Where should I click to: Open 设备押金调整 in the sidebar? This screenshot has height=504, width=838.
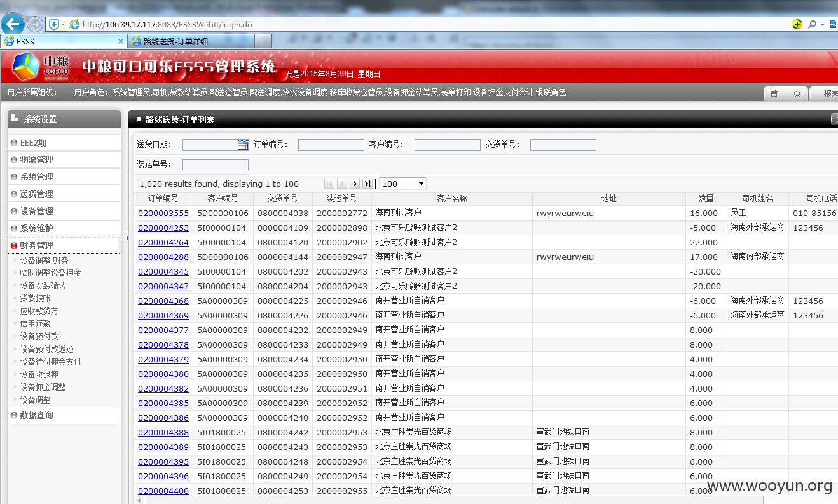(43, 387)
